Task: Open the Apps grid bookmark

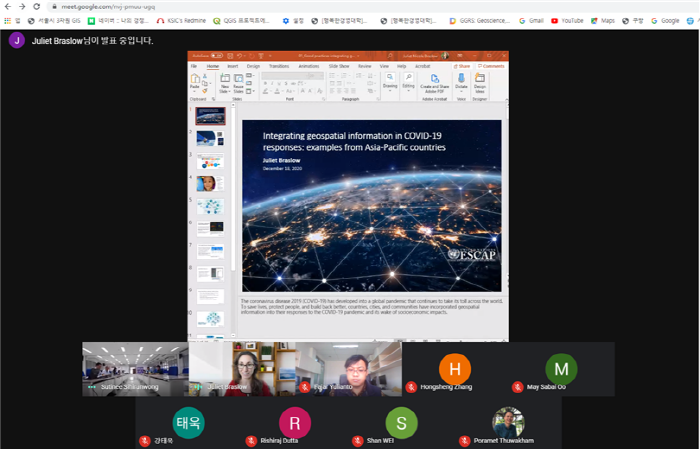Action: [12, 21]
